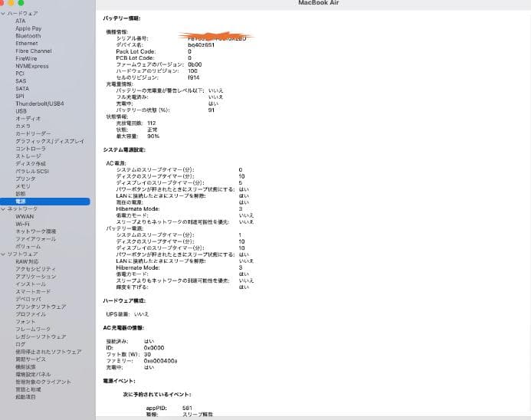Select プロファイル in the sidebar
531x420 pixels.
(31, 314)
